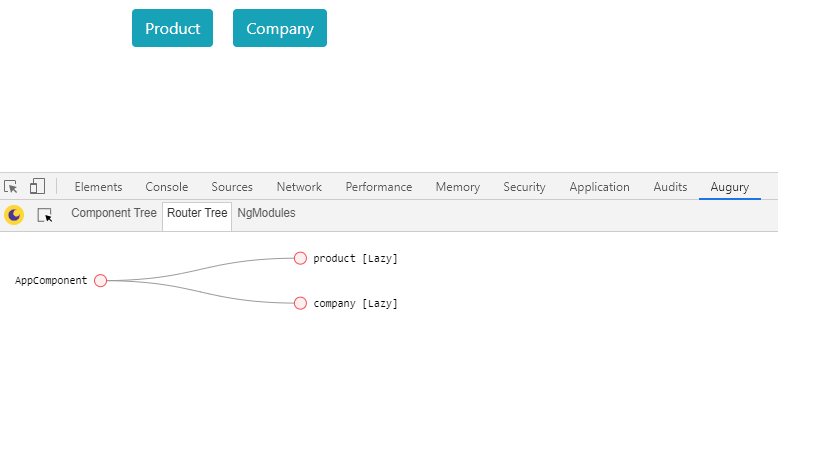The height and width of the screenshot is (460, 819).
Task: Click the inspect element cursor icon
Action: pyautogui.click(x=11, y=187)
